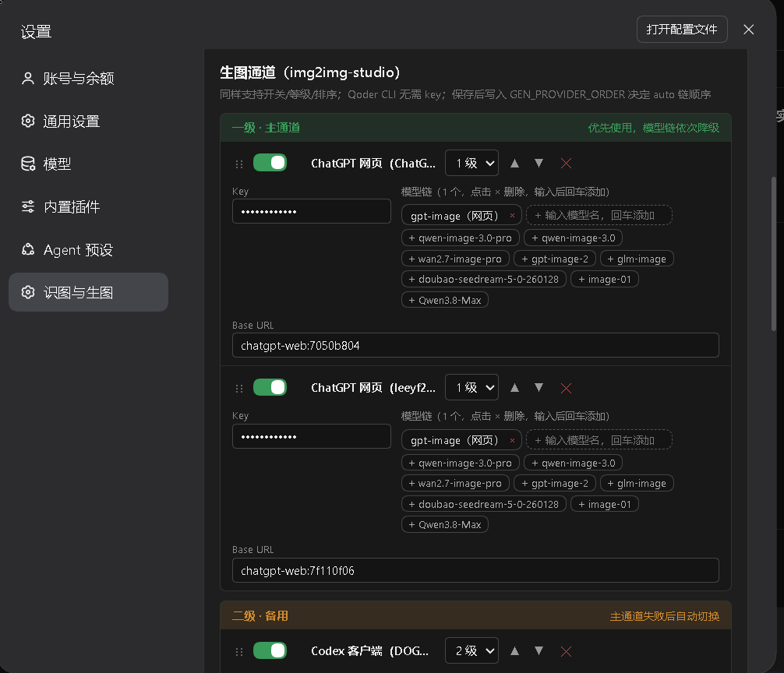Click drag handle of ChatGPT 网页 (leeyf2... row
The image size is (784, 673).
click(239, 388)
